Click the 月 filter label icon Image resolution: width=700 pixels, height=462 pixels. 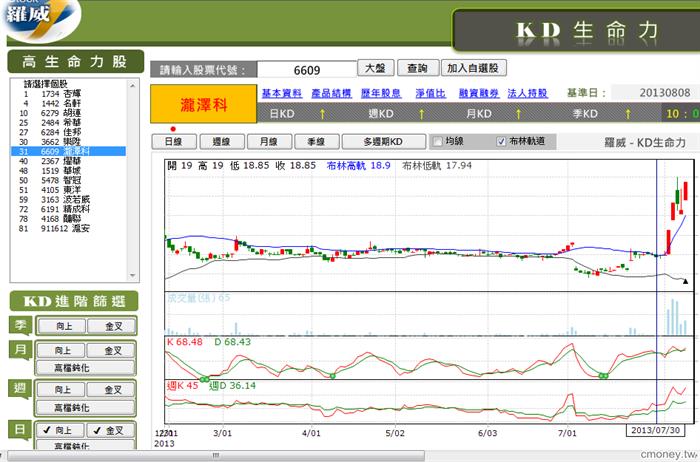tap(20, 350)
